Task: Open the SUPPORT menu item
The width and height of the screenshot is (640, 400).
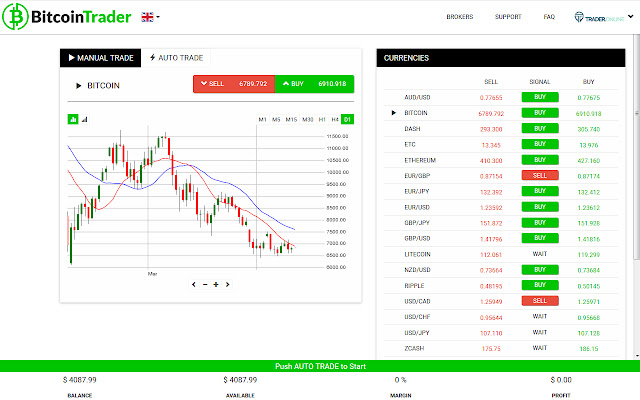Action: (x=508, y=17)
